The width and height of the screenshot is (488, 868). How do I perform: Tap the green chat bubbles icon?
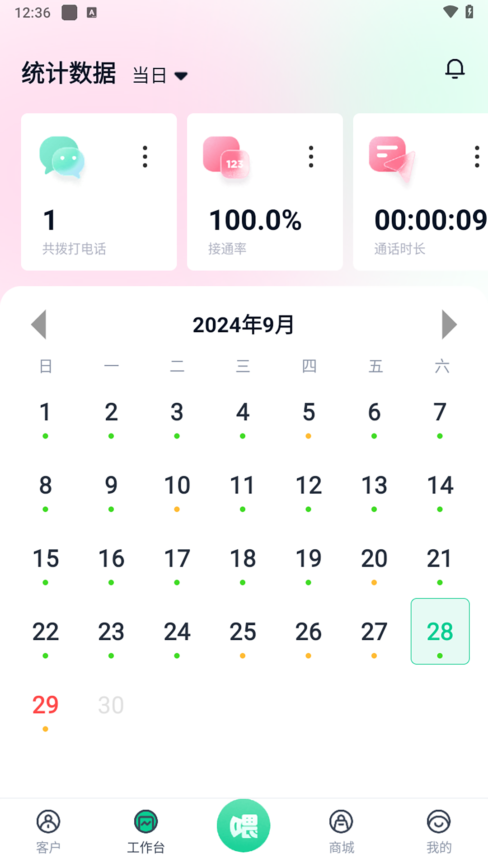pos(62,157)
